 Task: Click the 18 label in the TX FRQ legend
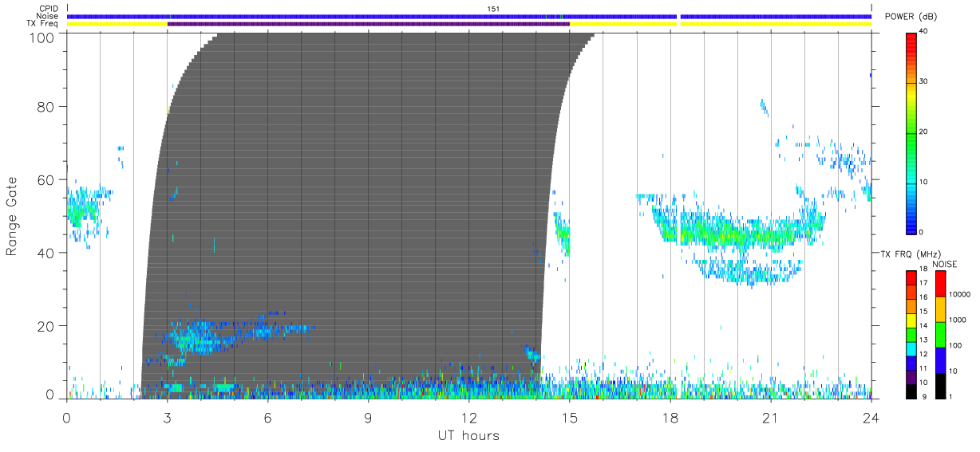pos(923,269)
